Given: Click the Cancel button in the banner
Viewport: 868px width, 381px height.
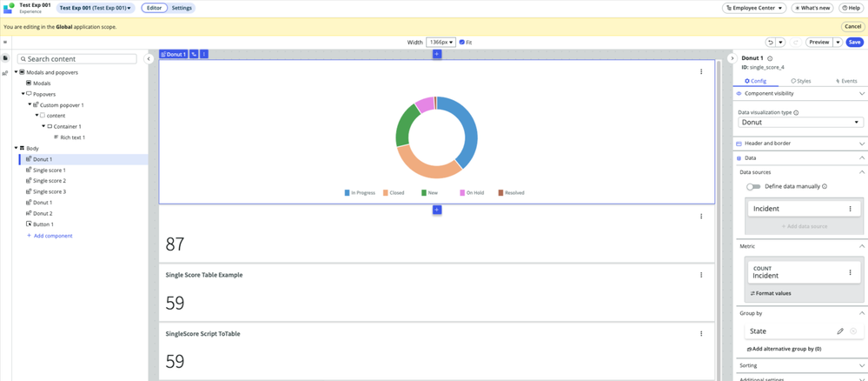Looking at the screenshot, I should coord(852,27).
